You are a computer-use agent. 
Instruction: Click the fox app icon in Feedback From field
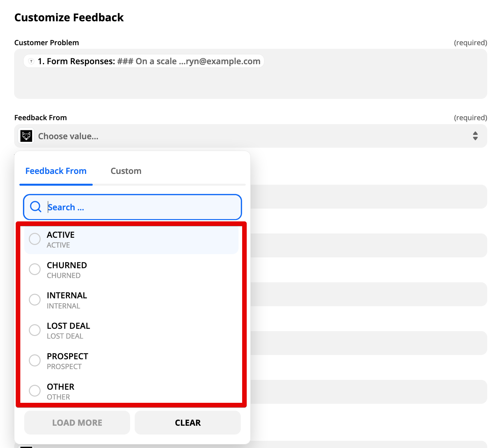[26, 136]
